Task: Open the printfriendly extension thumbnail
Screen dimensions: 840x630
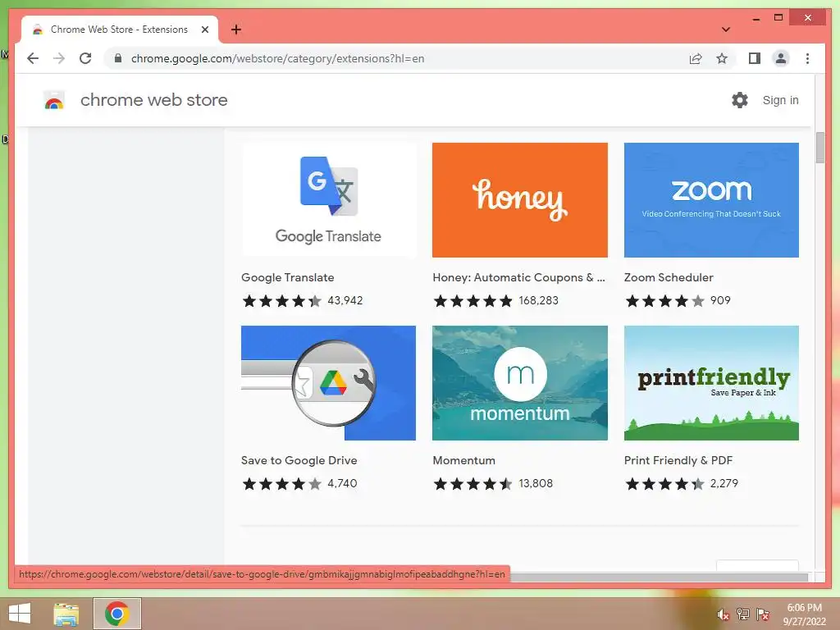Action: (x=711, y=383)
